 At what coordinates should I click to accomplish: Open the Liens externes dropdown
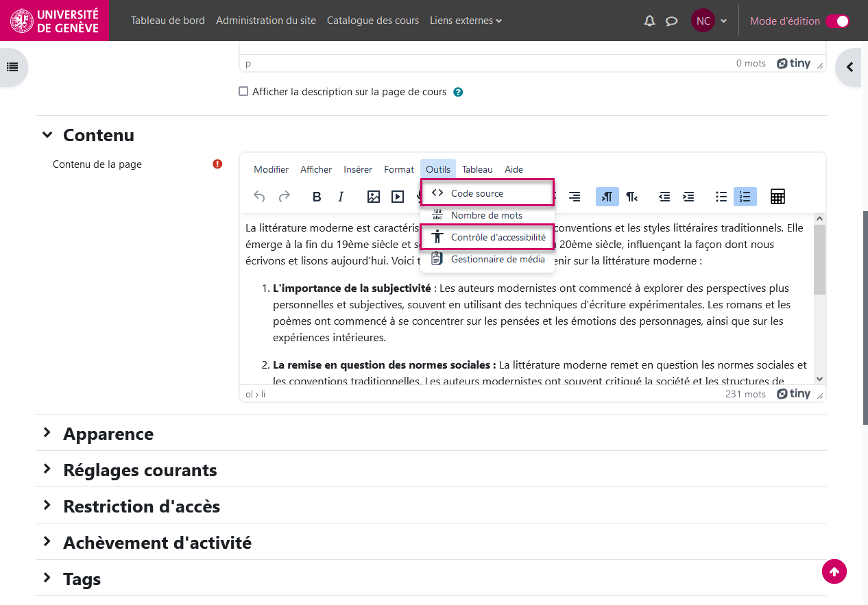[466, 21]
